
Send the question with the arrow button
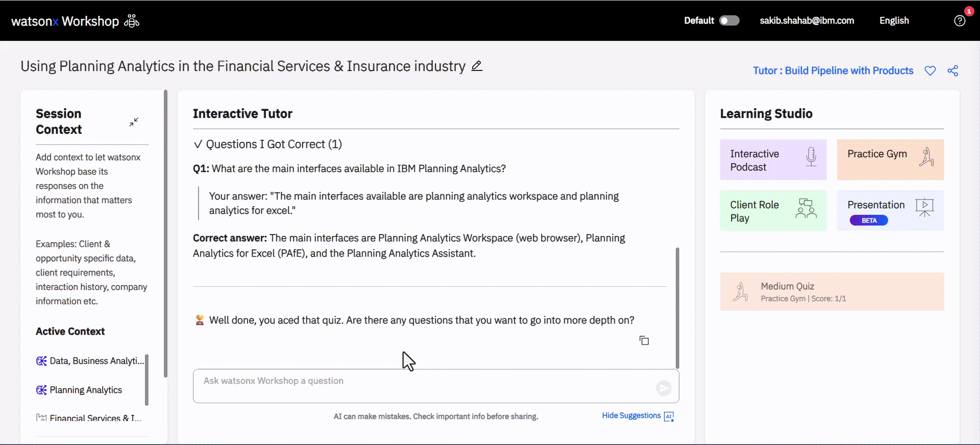664,388
